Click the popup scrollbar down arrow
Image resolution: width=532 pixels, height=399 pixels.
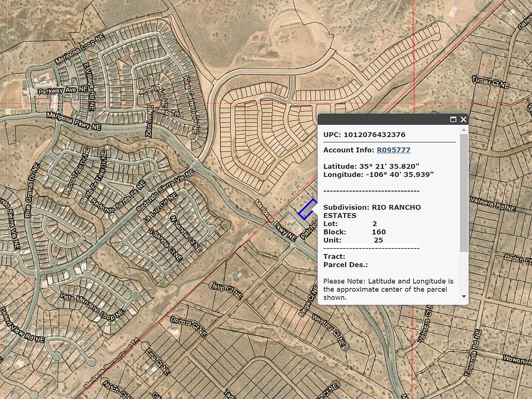click(x=464, y=296)
